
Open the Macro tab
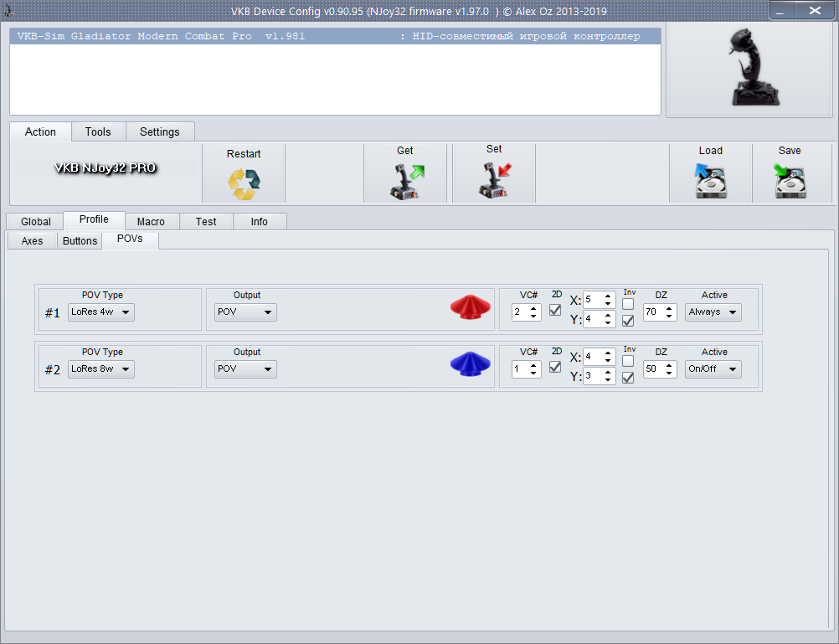coord(151,222)
